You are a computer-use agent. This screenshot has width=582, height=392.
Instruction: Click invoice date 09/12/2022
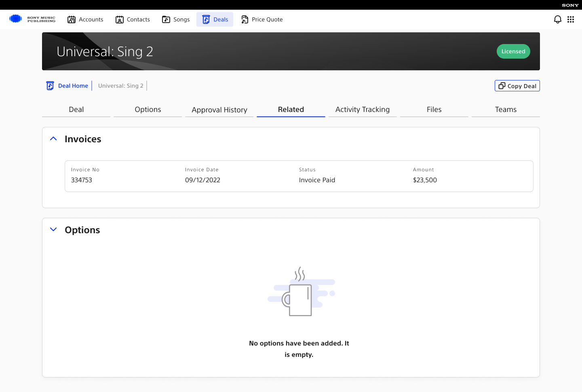point(203,180)
